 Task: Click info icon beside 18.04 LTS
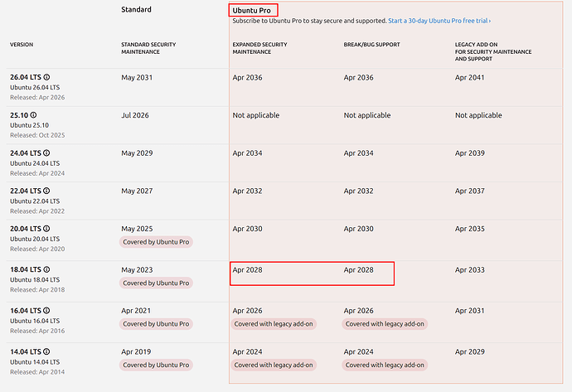tap(46, 269)
